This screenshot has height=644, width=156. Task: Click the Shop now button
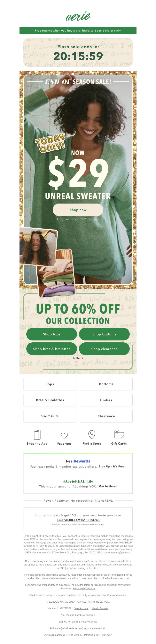[78, 210]
